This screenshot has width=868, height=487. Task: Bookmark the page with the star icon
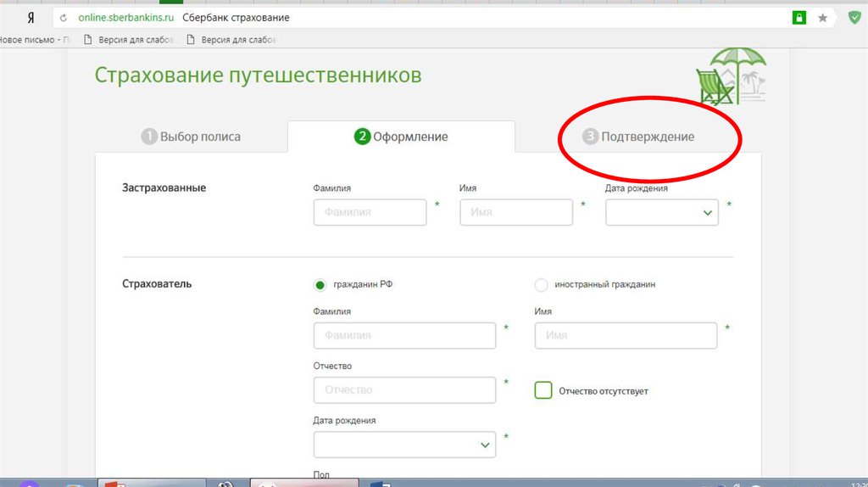click(822, 18)
